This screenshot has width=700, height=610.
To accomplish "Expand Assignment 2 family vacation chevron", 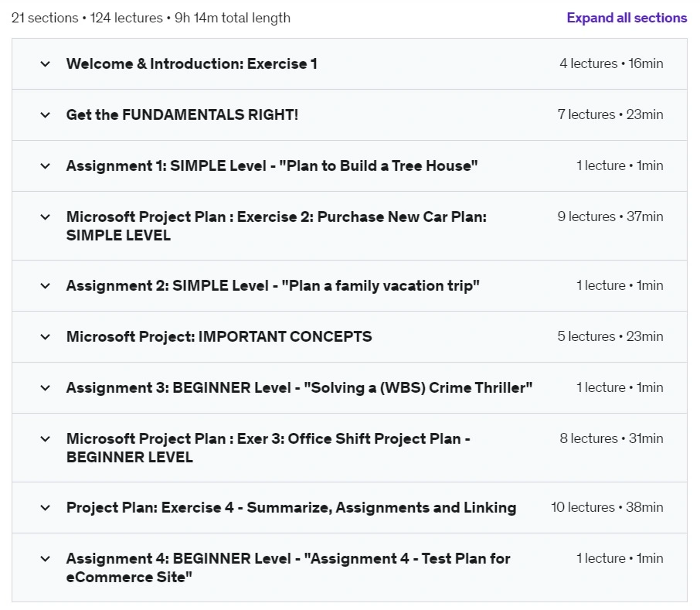I will click(x=45, y=286).
